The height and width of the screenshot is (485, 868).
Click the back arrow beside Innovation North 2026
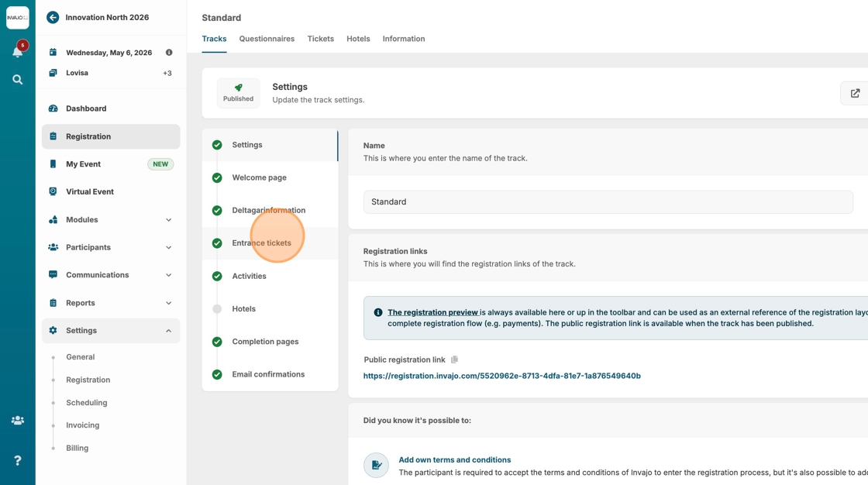pos(53,17)
